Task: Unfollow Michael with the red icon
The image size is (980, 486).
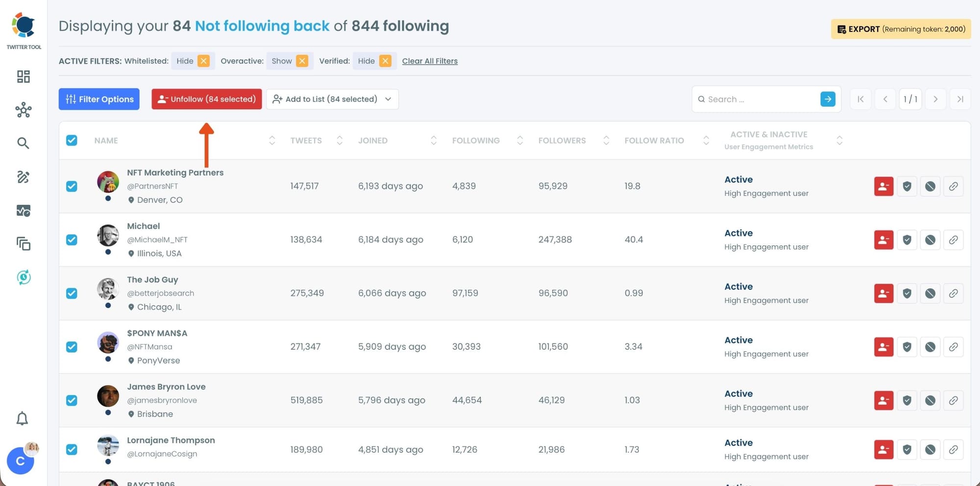Action: (883, 240)
